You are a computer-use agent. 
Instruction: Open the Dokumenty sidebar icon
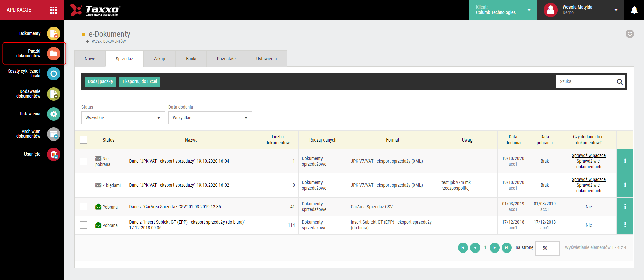coord(53,34)
